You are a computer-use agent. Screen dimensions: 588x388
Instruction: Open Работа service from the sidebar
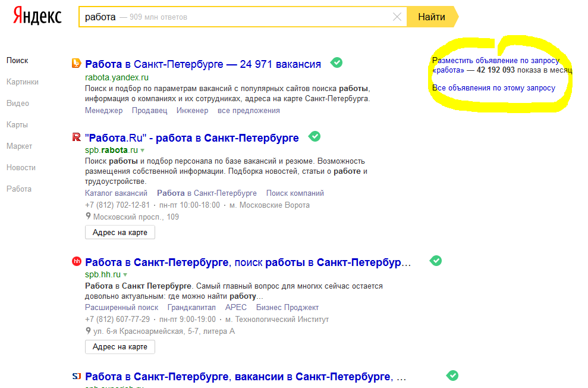tap(19, 189)
